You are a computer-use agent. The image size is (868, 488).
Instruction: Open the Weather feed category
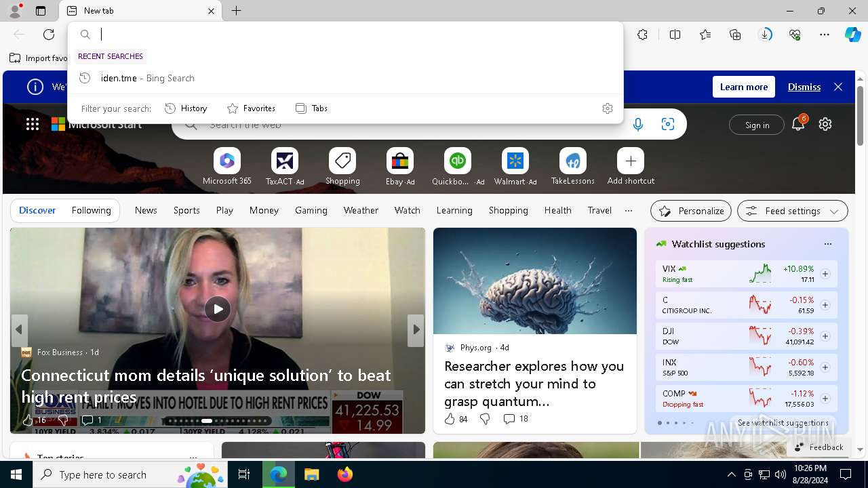click(361, 210)
